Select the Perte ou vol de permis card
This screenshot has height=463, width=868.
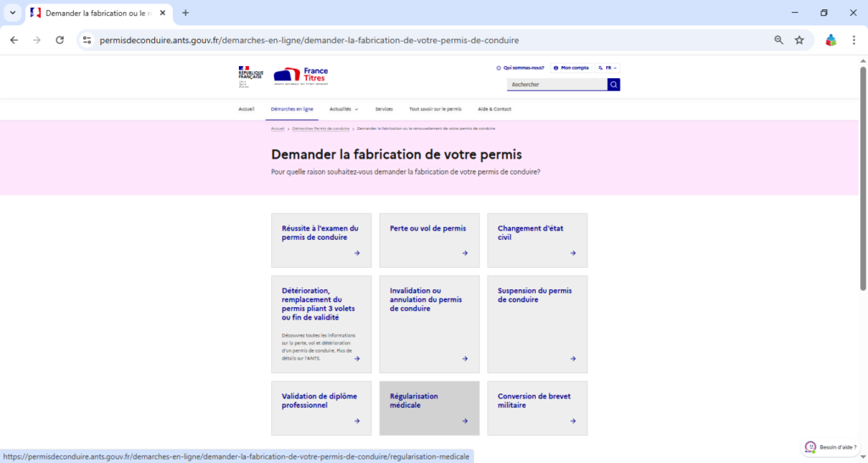click(429, 240)
